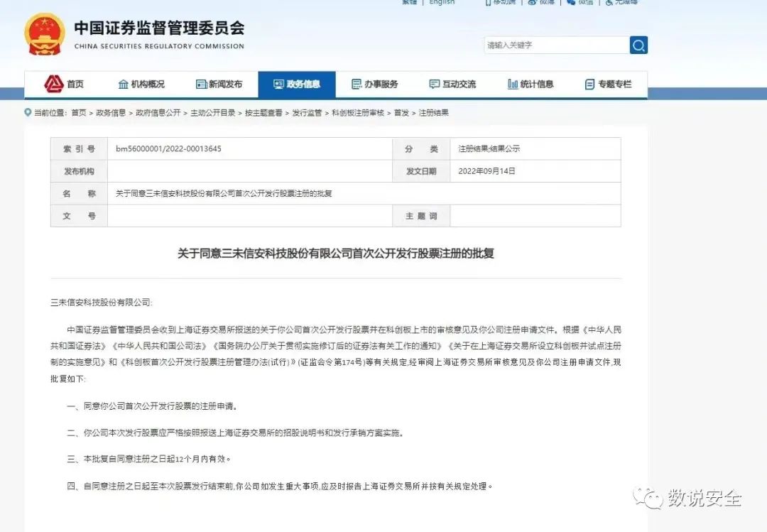Switch to the 专题专栏 navigation tab
The width and height of the screenshot is (767, 532).
(609, 85)
